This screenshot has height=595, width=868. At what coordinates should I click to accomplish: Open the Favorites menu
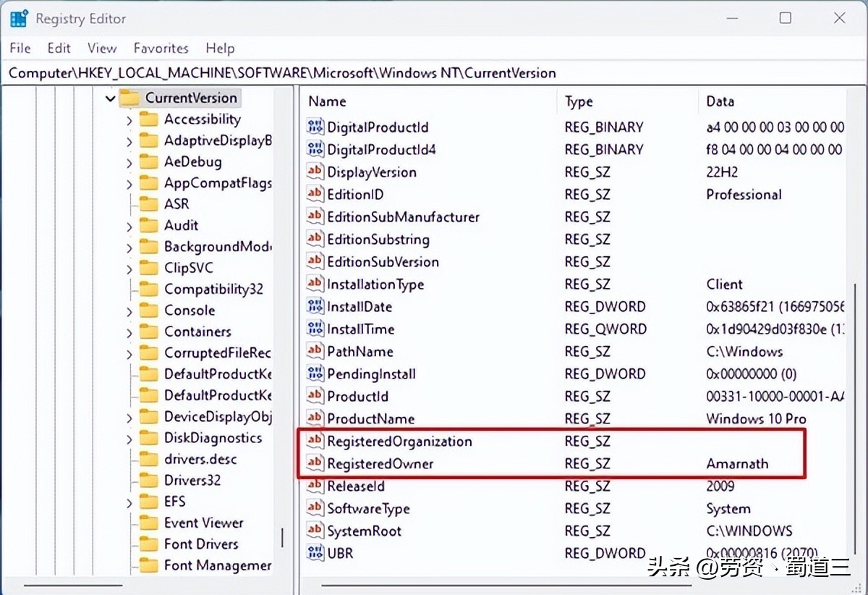161,48
